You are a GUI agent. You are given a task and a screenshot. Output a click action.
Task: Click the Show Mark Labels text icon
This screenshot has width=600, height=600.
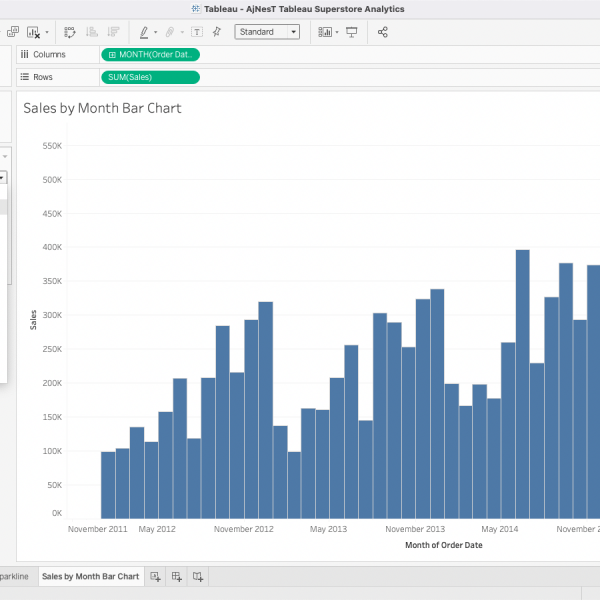[x=196, y=32]
